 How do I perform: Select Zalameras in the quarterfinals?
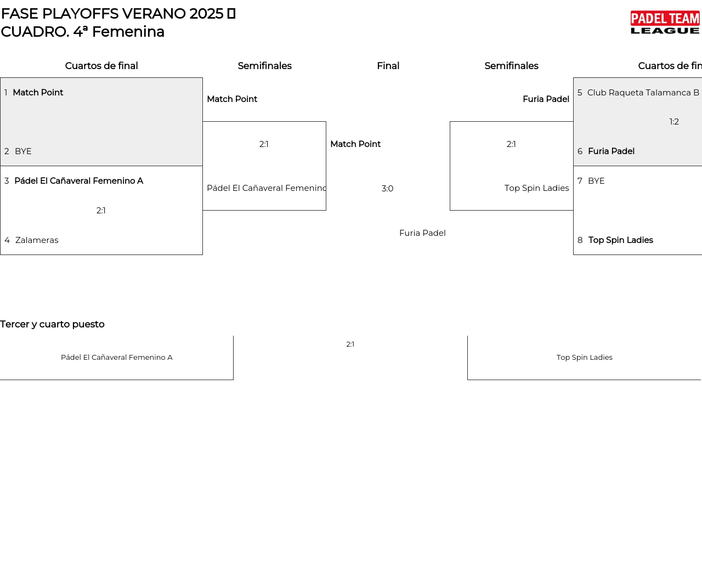point(37,240)
